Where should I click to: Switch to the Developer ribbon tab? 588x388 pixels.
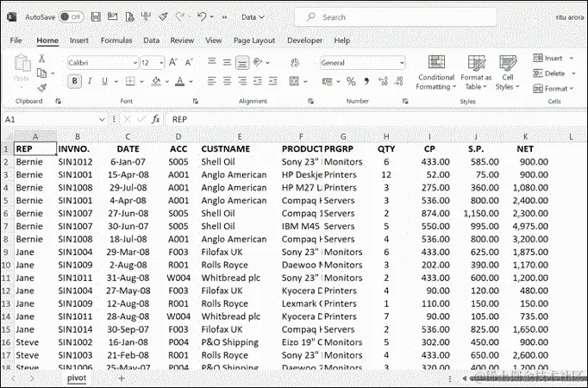304,41
